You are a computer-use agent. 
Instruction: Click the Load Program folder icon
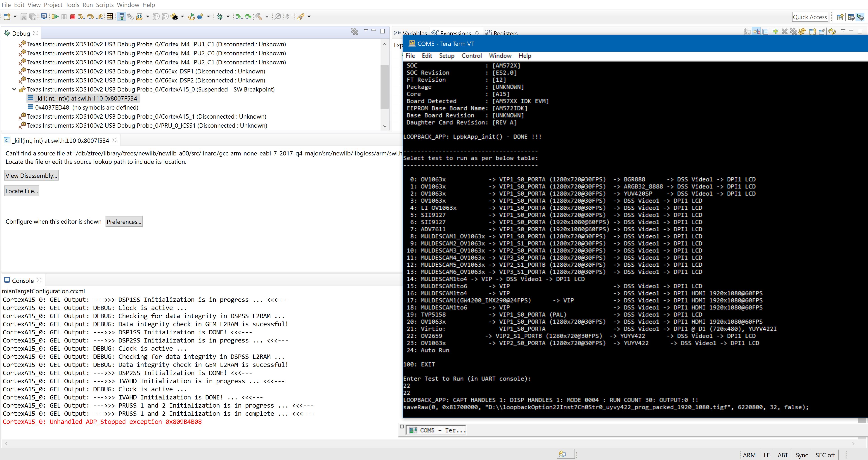click(139, 16)
